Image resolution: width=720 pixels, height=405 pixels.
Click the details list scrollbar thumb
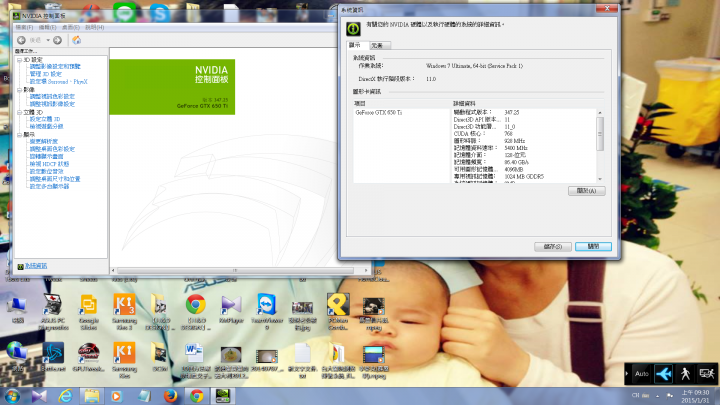point(600,134)
